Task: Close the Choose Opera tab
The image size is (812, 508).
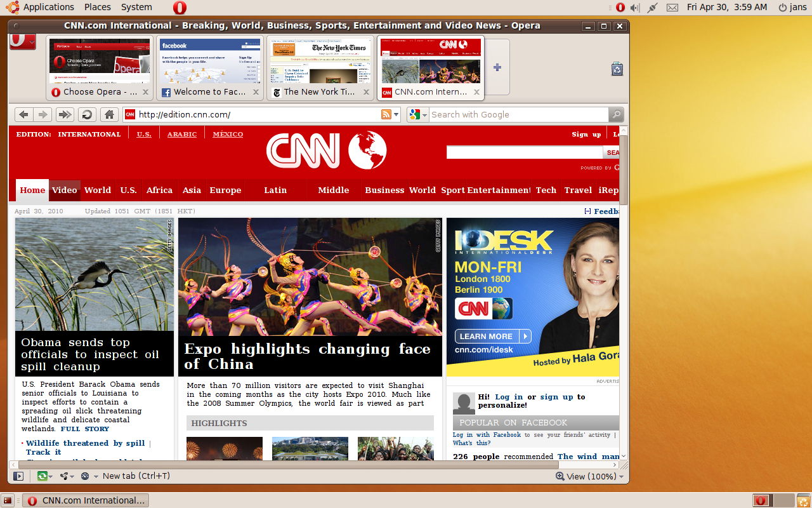Action: (145, 92)
